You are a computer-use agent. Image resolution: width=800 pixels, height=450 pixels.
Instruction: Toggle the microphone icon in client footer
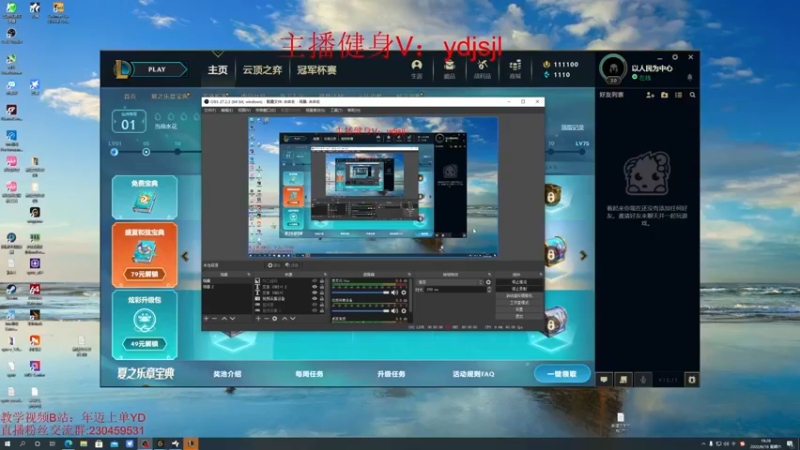tap(643, 380)
